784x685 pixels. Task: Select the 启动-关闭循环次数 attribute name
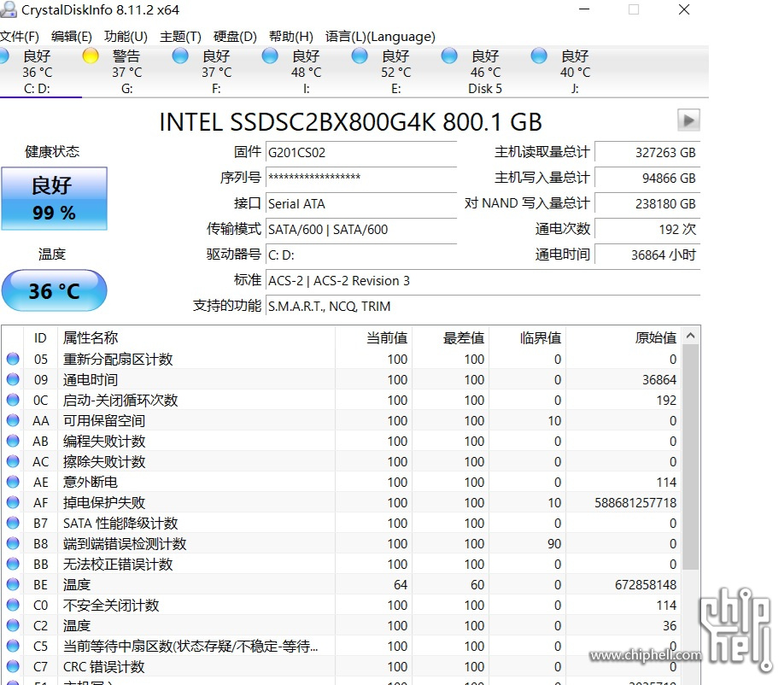pyautogui.click(x=120, y=400)
